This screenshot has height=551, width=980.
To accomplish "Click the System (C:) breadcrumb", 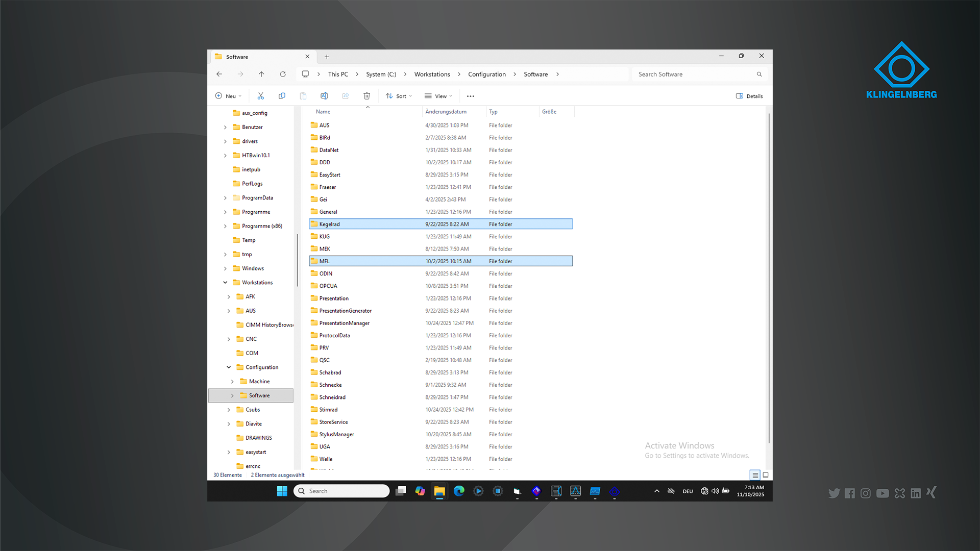I will pos(381,74).
